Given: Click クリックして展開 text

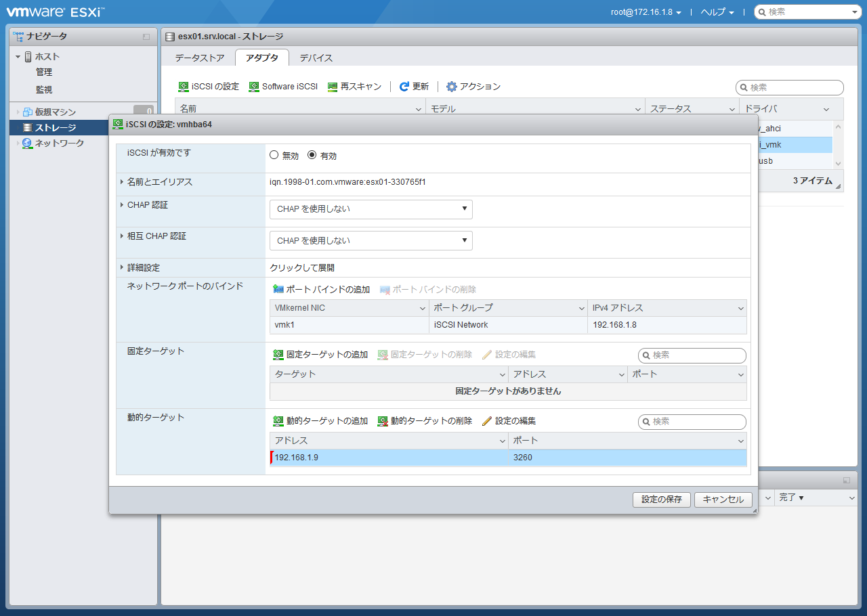Looking at the screenshot, I should (x=302, y=268).
